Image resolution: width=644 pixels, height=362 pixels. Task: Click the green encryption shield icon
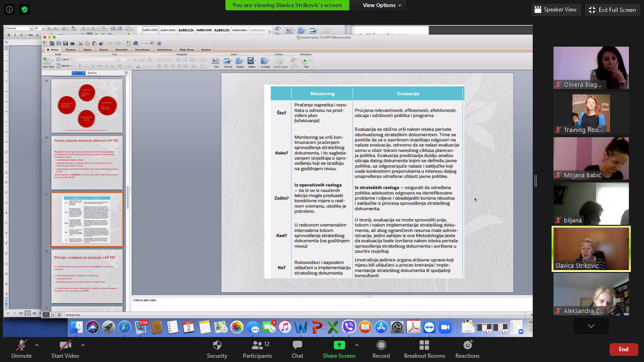point(24,9)
